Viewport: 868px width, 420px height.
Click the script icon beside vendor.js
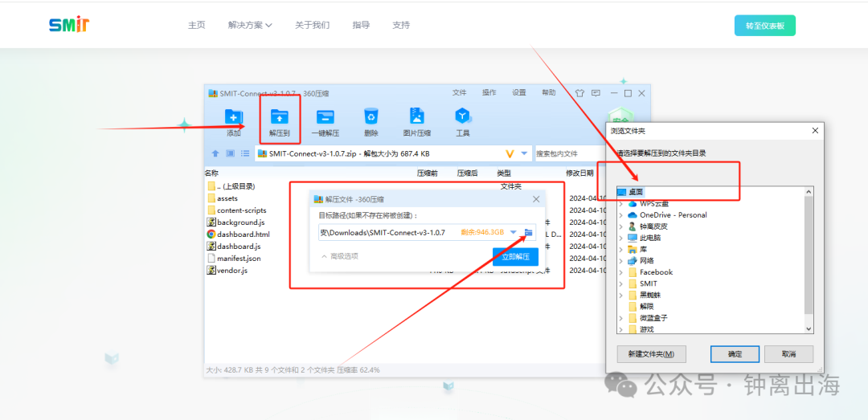click(x=211, y=270)
